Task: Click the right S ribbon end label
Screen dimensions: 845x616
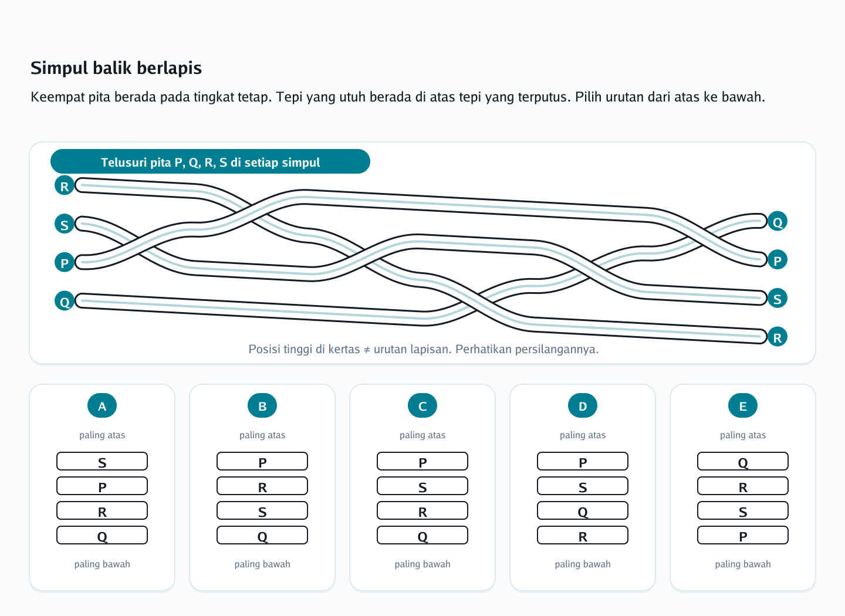Action: 778,299
